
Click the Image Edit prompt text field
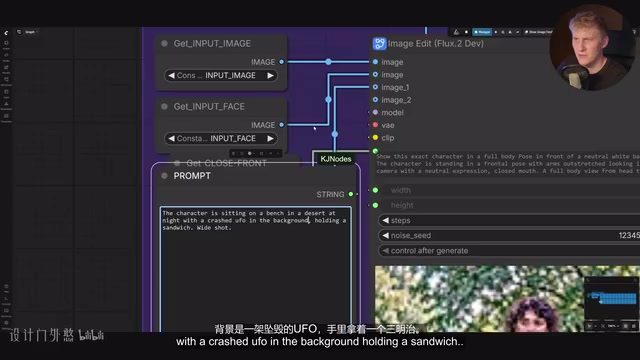tap(507, 164)
